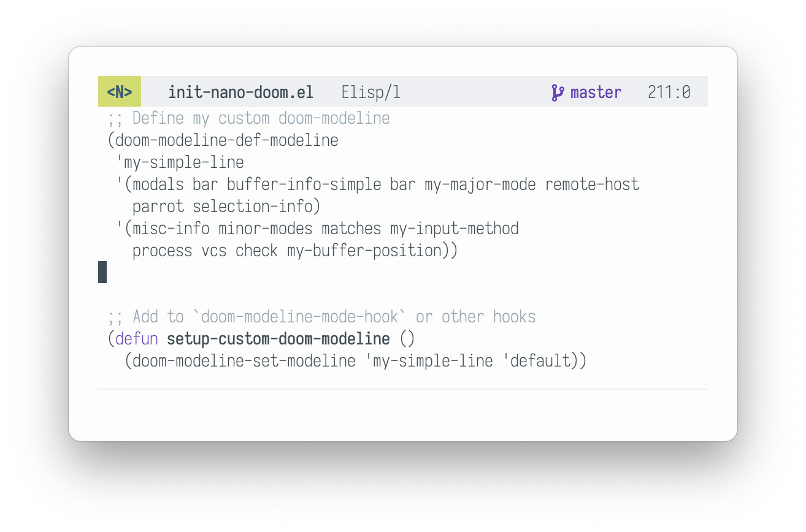Click the 'my-simple-line symbol on the third line
Screen dimensions: 806x532
(x=183, y=162)
